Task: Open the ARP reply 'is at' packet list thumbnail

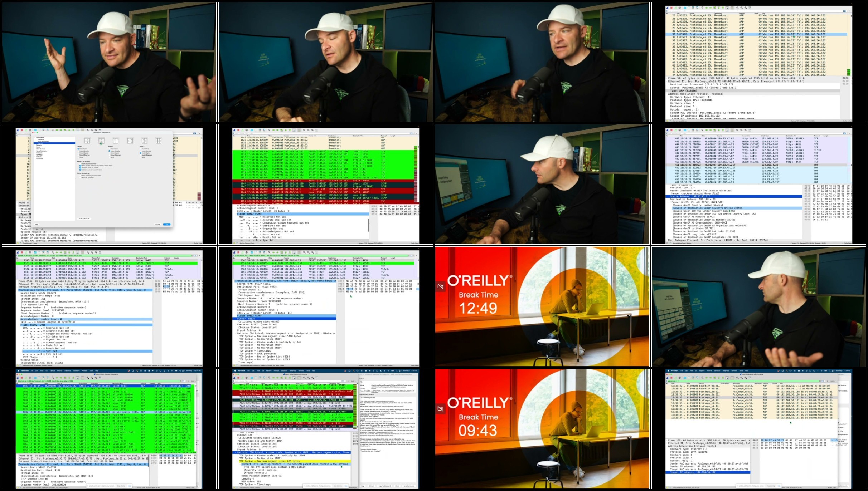Action: tap(758, 429)
